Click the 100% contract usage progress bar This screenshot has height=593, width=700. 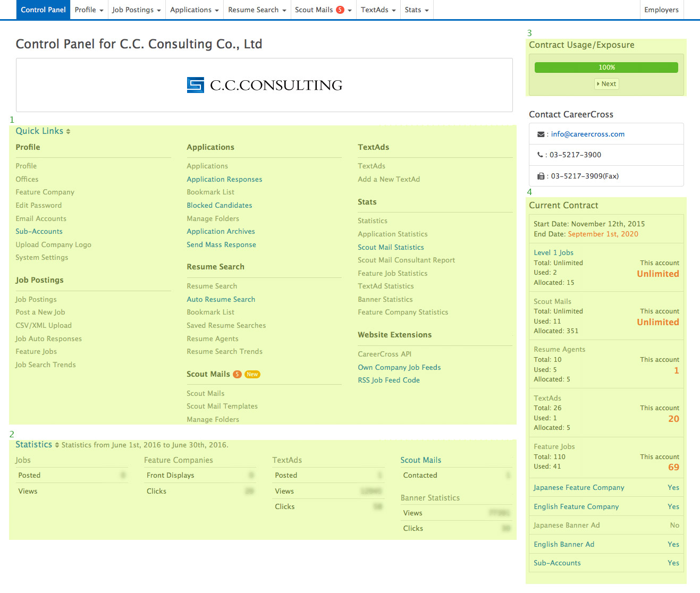(x=606, y=67)
